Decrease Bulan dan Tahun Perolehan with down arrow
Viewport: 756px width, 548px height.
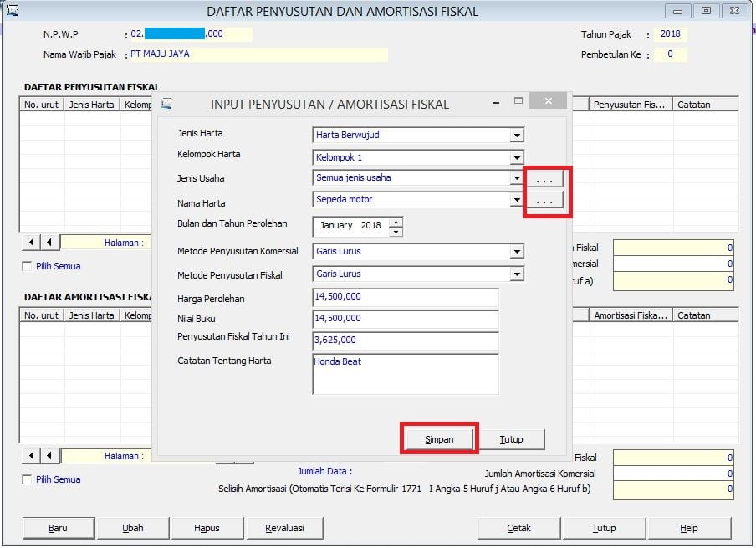396,232
